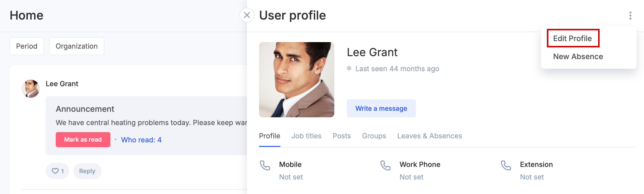Click the Extension Not set value

[x=532, y=177]
